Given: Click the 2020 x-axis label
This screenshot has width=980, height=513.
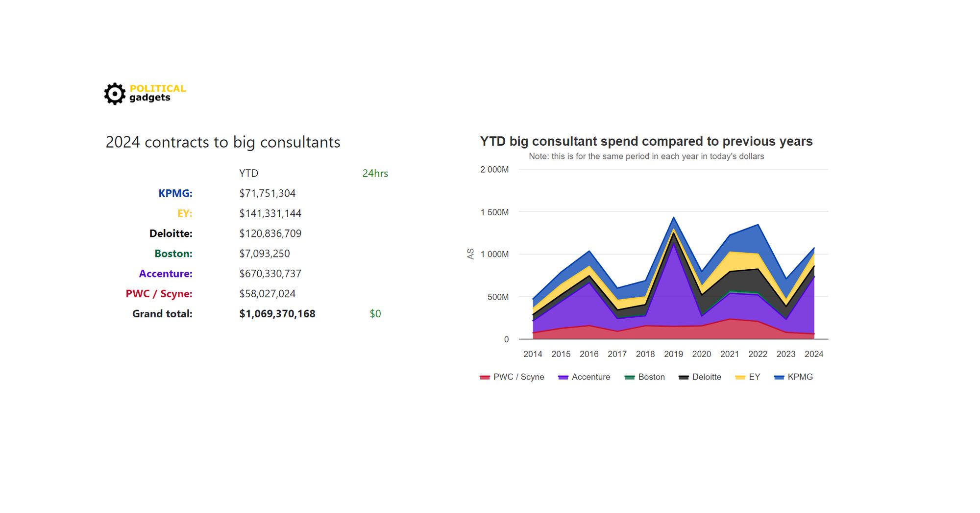Looking at the screenshot, I should pos(702,354).
